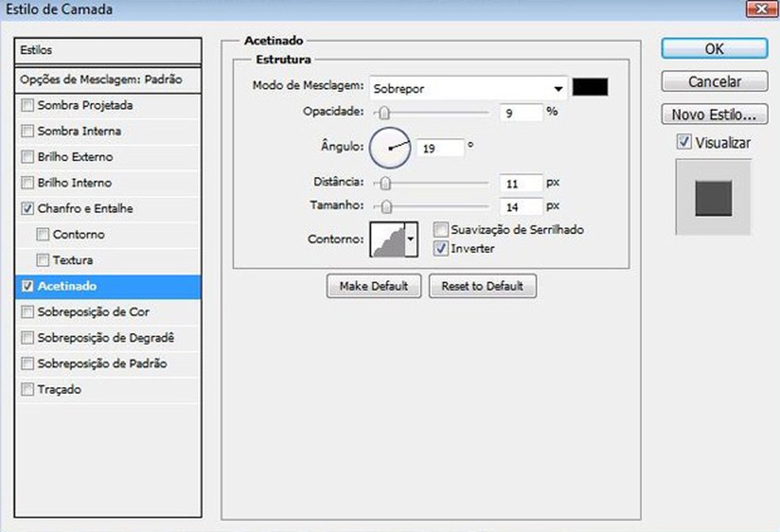This screenshot has width=780, height=532.
Task: Click the Distância value field
Action: point(521,184)
